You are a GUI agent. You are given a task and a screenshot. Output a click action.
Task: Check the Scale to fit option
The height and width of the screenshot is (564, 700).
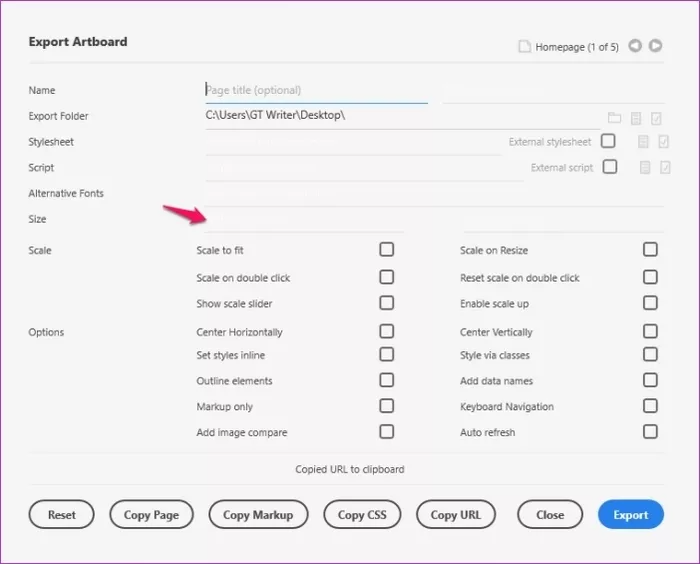386,250
